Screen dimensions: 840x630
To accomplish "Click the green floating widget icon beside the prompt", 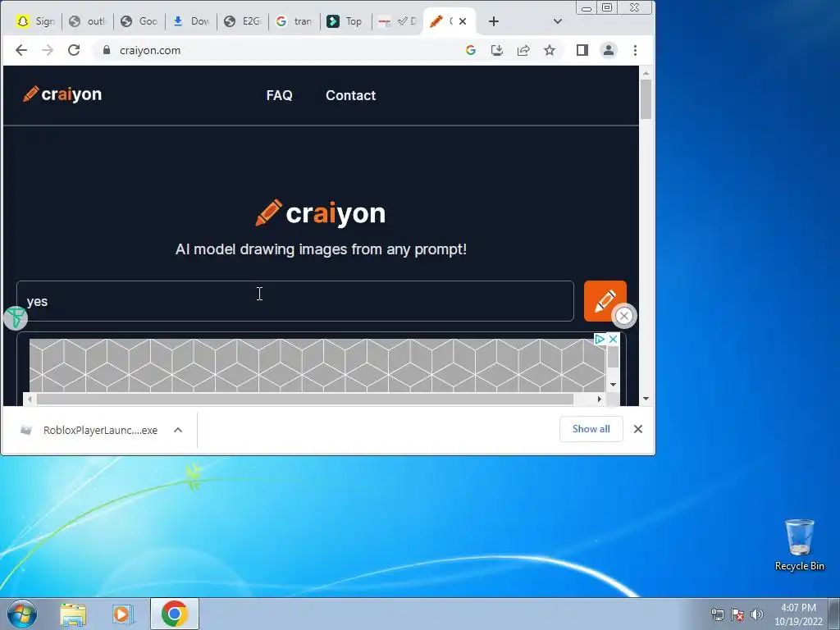I will (x=16, y=317).
